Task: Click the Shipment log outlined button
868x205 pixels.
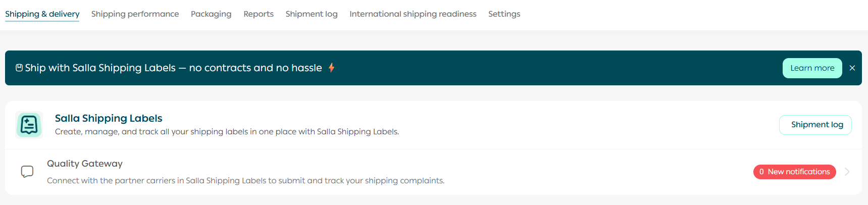Action: pyautogui.click(x=815, y=125)
